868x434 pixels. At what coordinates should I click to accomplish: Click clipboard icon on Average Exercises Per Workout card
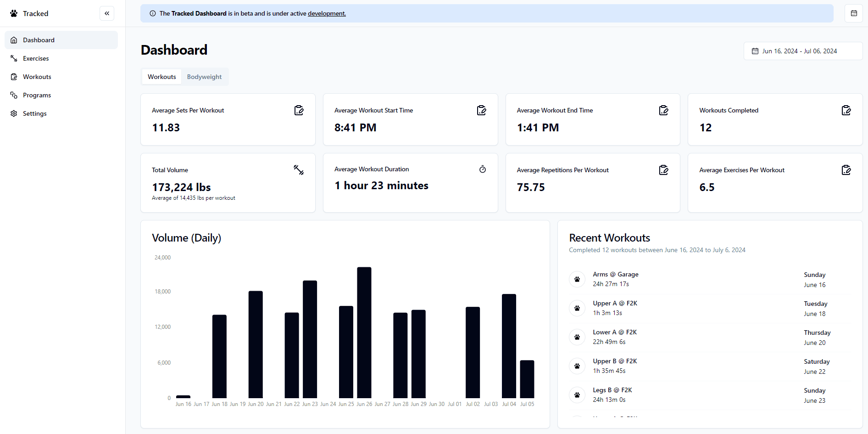tap(846, 170)
